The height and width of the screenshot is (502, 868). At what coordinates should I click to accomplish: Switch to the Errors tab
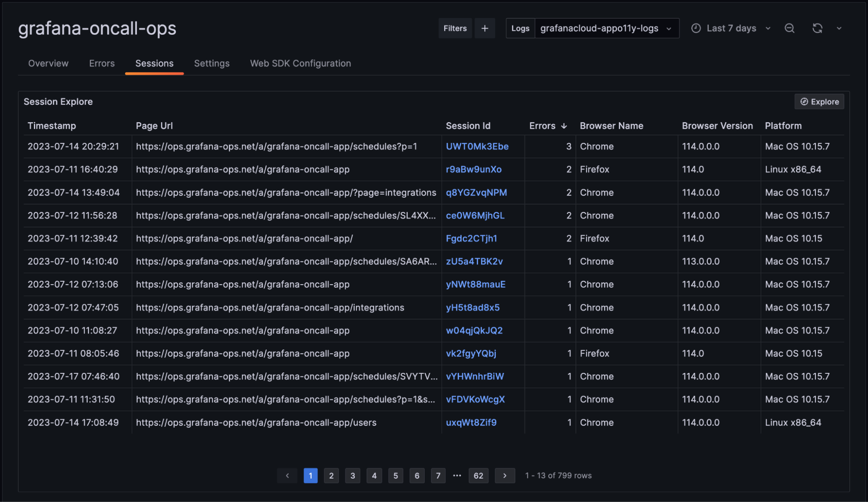click(x=102, y=63)
